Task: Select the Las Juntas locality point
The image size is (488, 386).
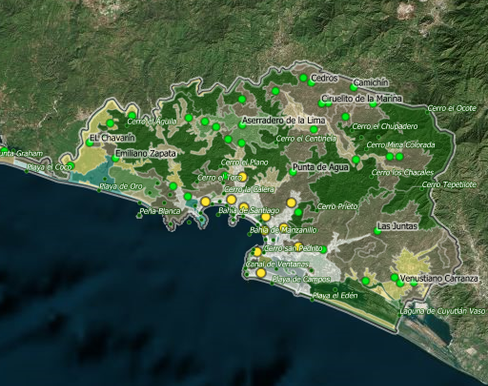Action: [377, 231]
